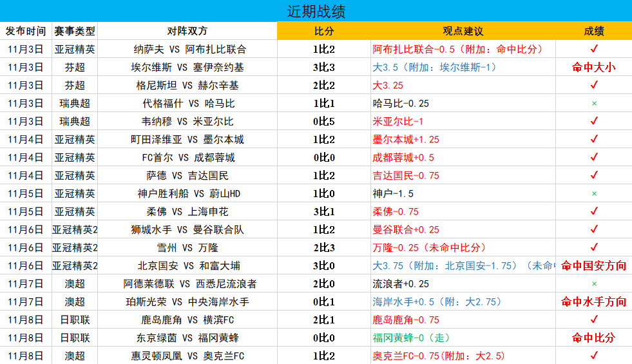Click the green 福冈黄蜂-0（走） suggestion cell
Viewport: 632px width, 364px height.
[x=411, y=338]
